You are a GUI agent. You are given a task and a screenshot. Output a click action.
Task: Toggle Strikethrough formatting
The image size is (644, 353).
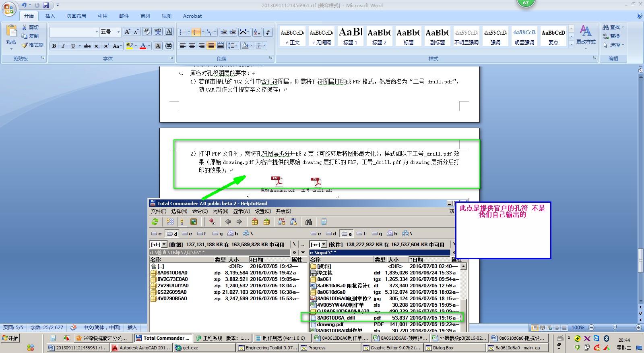click(x=87, y=46)
